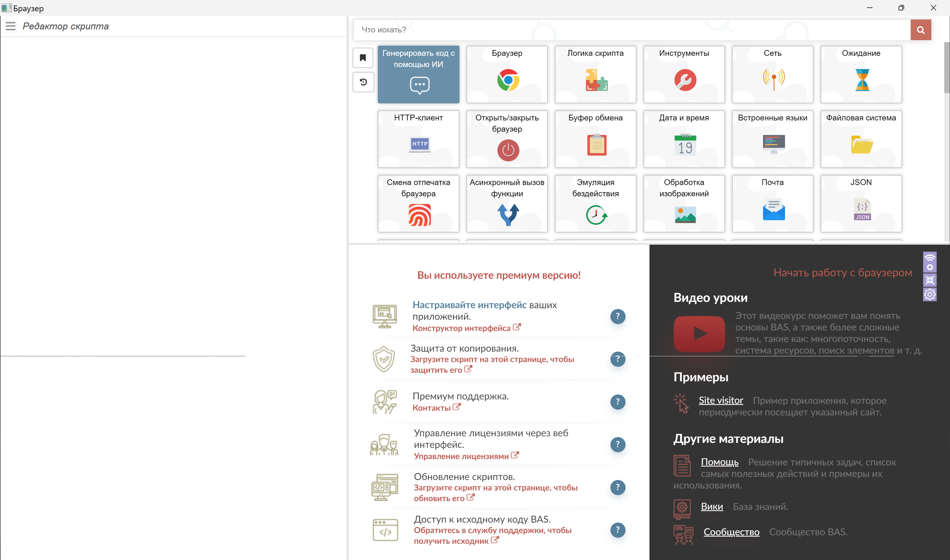Click the red search magnifier button
The image size is (950, 560).
click(x=921, y=30)
